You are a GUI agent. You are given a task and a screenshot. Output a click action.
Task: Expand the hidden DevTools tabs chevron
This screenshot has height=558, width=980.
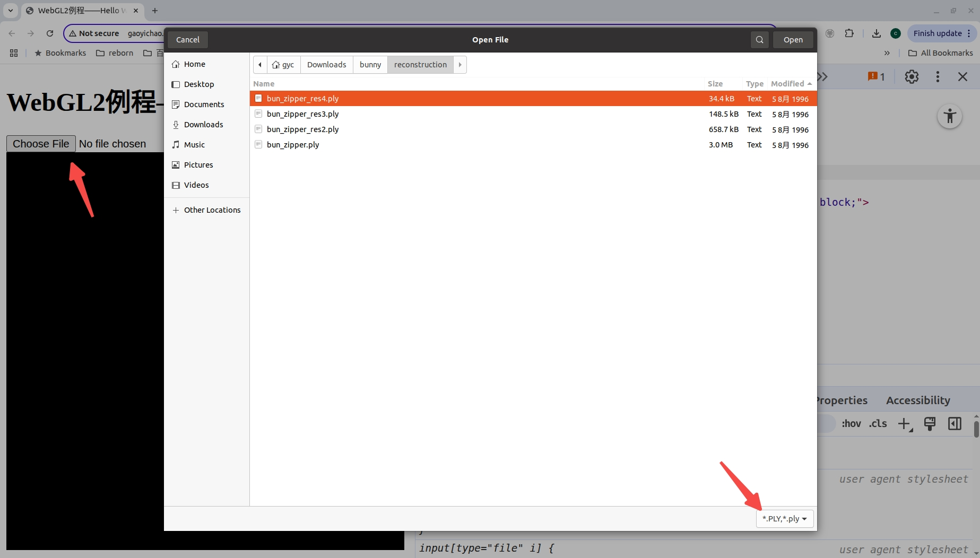[823, 77]
